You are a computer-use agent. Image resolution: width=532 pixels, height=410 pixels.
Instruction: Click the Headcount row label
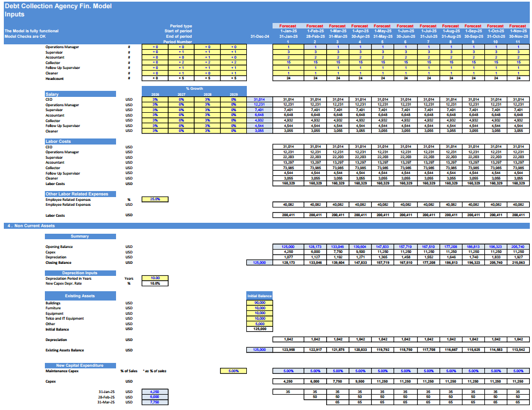pos(55,78)
